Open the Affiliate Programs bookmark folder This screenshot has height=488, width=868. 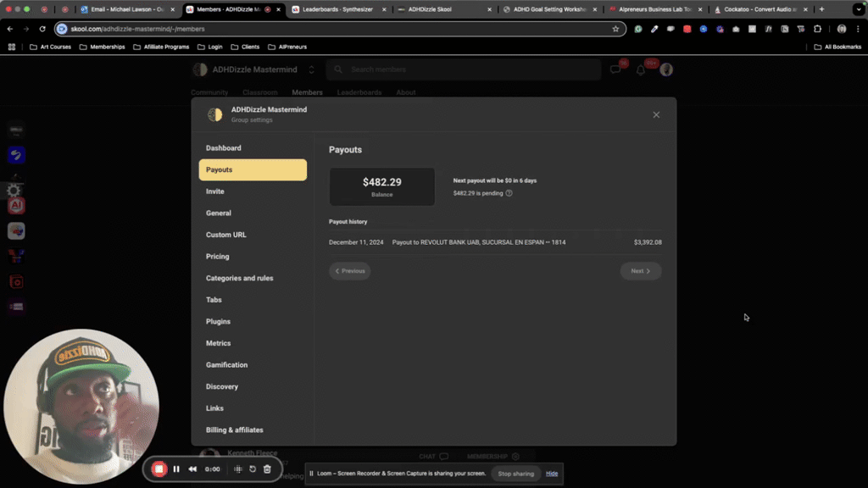coord(161,47)
